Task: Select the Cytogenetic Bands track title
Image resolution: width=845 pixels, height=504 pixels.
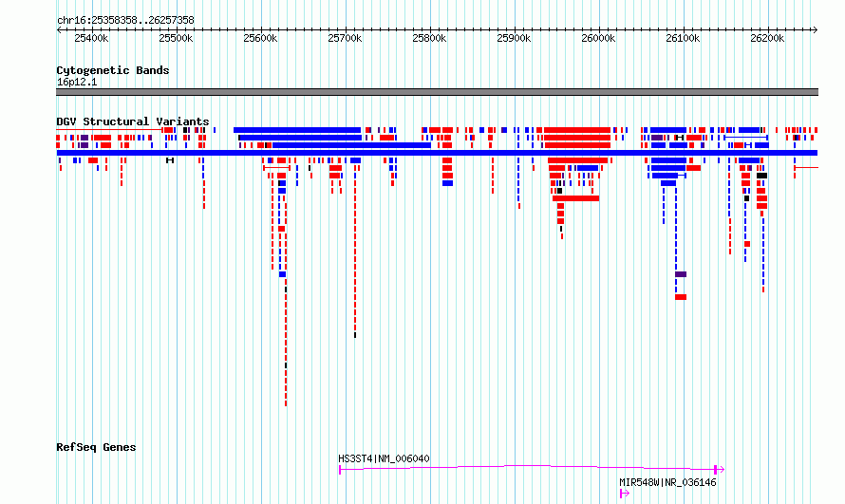Action: pos(113,70)
